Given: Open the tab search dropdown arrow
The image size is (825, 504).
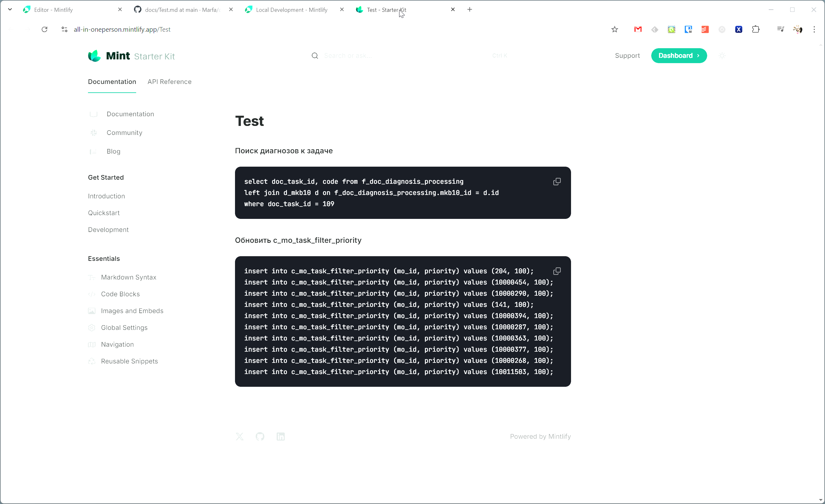Looking at the screenshot, I should pos(10,9).
